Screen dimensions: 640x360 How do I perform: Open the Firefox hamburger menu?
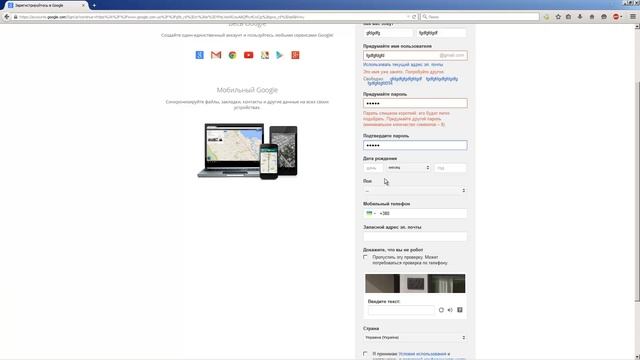pos(633,17)
